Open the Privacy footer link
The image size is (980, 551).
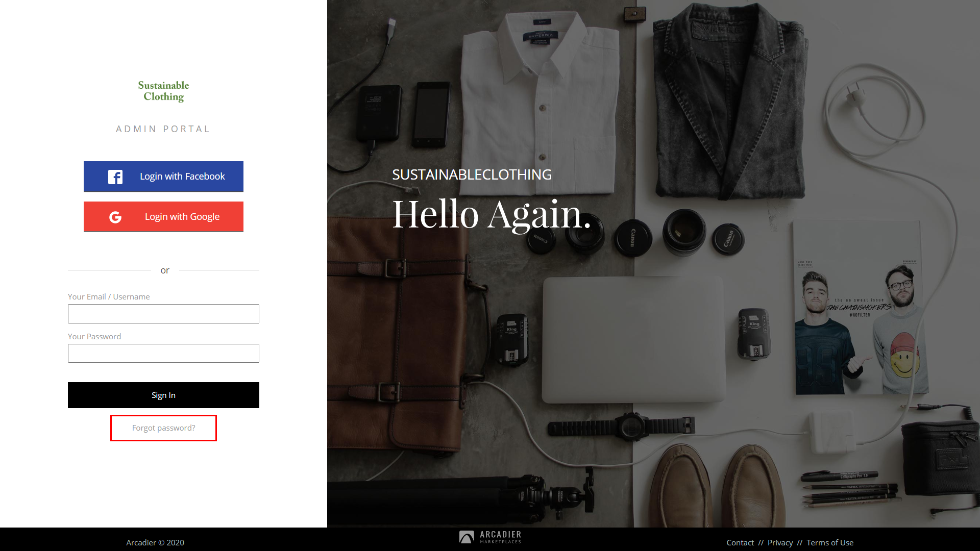pyautogui.click(x=780, y=543)
